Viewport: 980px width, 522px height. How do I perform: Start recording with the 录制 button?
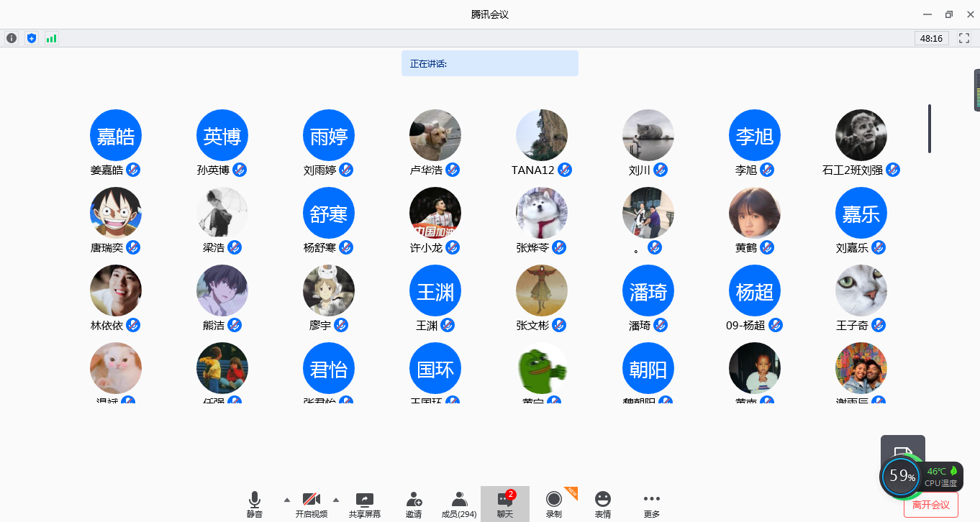point(553,504)
